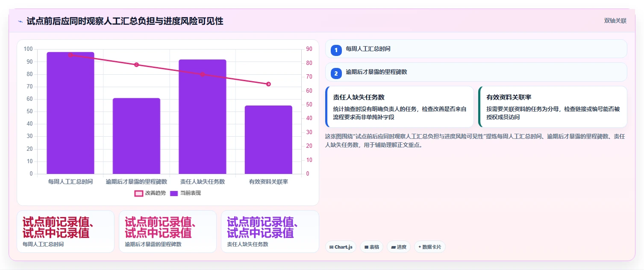644x270 pixels.
Task: Click the purple stat card labeled 责任人缺失任务数
Action: click(x=270, y=232)
